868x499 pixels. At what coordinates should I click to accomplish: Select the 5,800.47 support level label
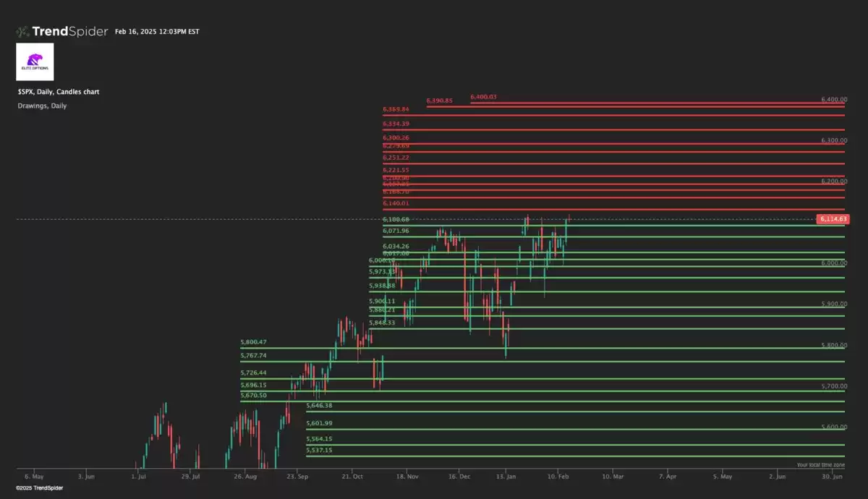254,341
